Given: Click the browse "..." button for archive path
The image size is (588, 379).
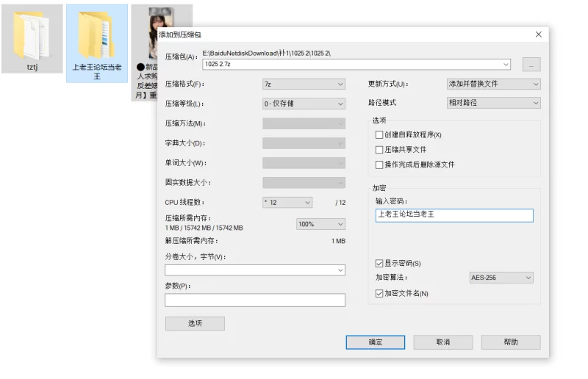Looking at the screenshot, I should (x=531, y=65).
